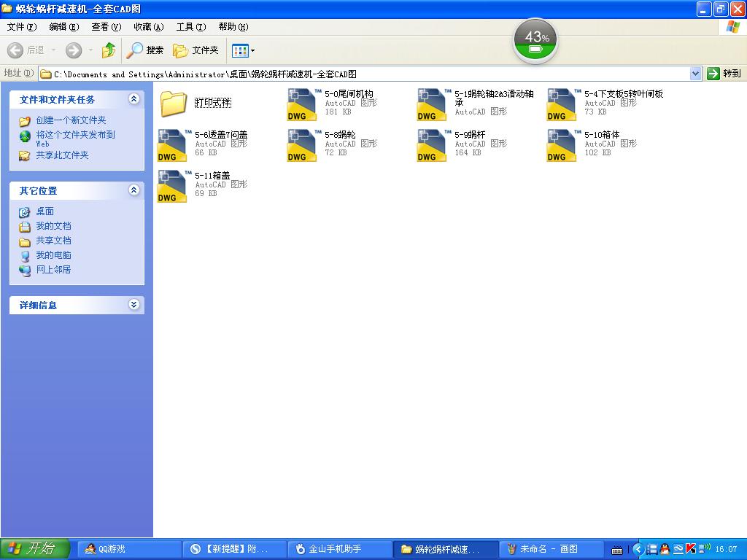Select the 5-11箱盖 DWG file icon
This screenshot has width=747, height=560.
point(172,186)
